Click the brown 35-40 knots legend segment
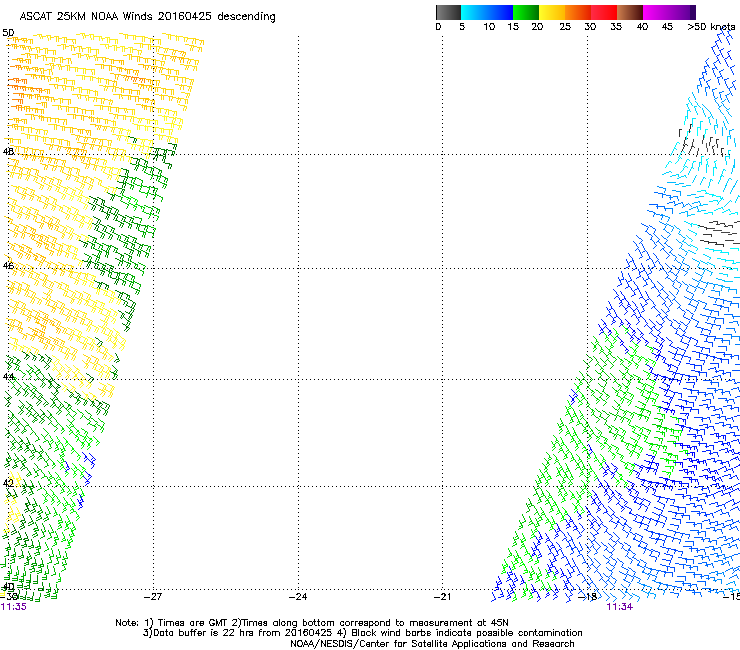Image resolution: width=740 pixels, height=650 pixels. (x=630, y=12)
